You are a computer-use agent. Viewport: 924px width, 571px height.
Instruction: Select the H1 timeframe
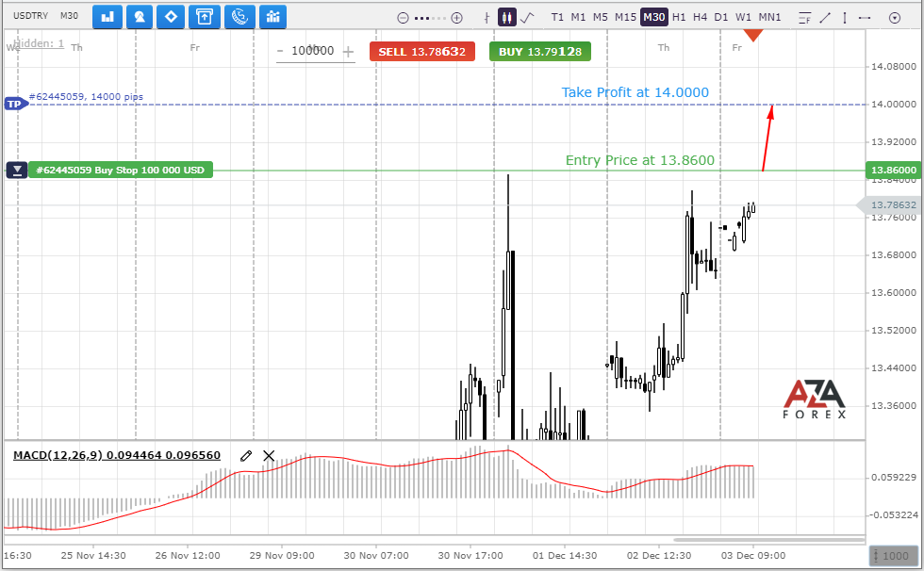(679, 17)
